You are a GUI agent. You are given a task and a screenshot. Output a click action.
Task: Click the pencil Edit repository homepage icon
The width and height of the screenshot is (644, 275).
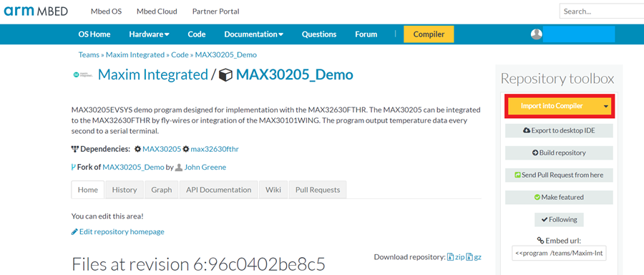coord(74,232)
